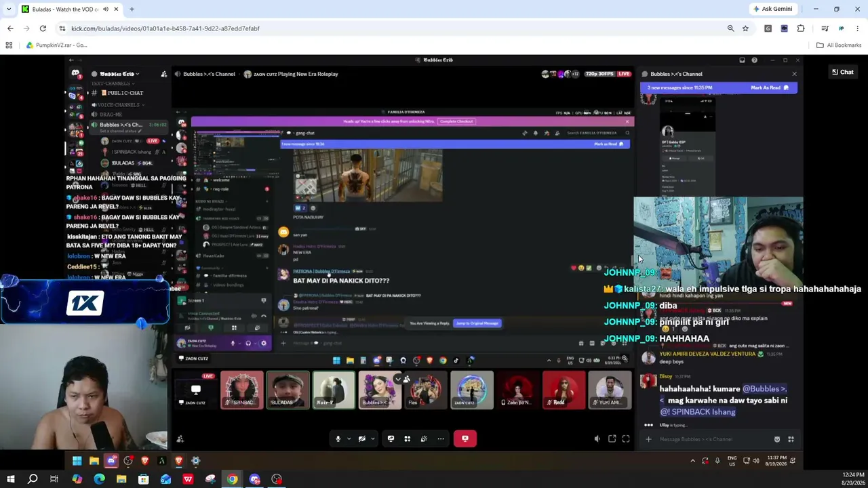
Task: Expand the Bubbles Crib server menu
Action: pos(119,74)
